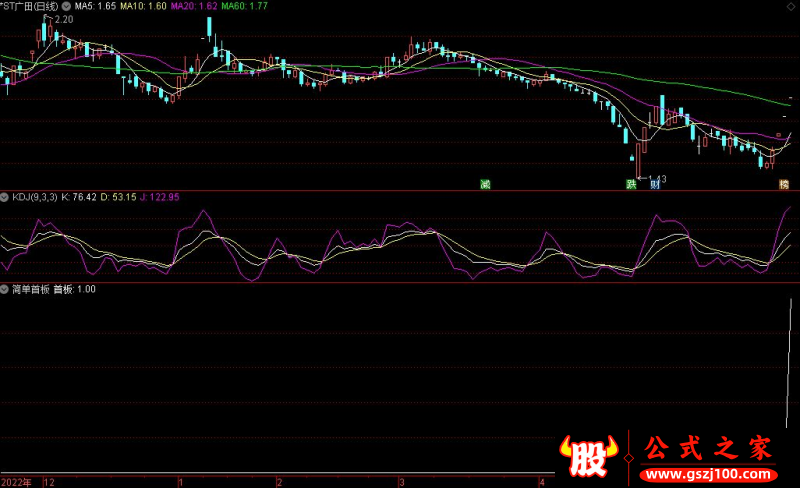Expand the 简单首板 indicator panel options

pyautogui.click(x=5, y=289)
